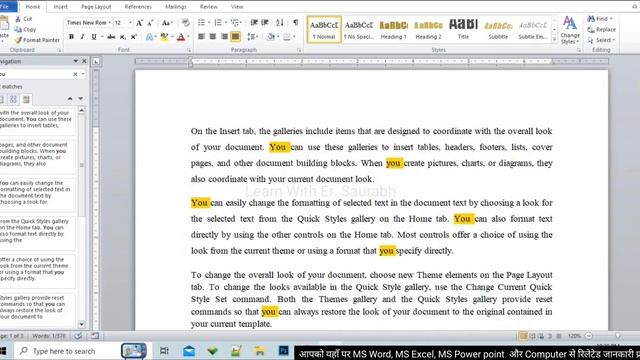Click font color red A button
Image resolution: width=640 pixels, height=360 pixels.
181,37
